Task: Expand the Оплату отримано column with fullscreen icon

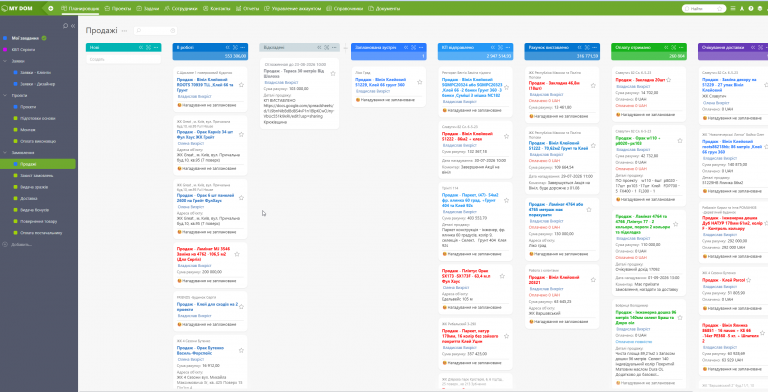Action: (x=674, y=48)
